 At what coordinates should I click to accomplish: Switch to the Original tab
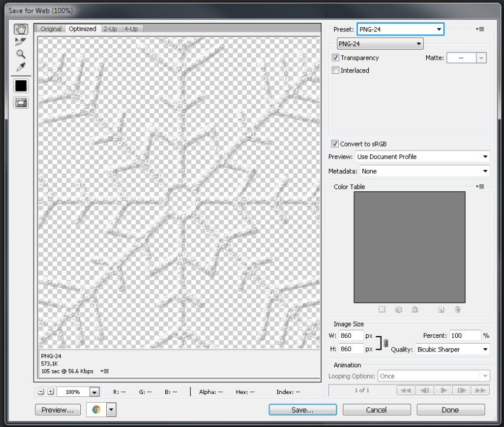click(x=51, y=28)
